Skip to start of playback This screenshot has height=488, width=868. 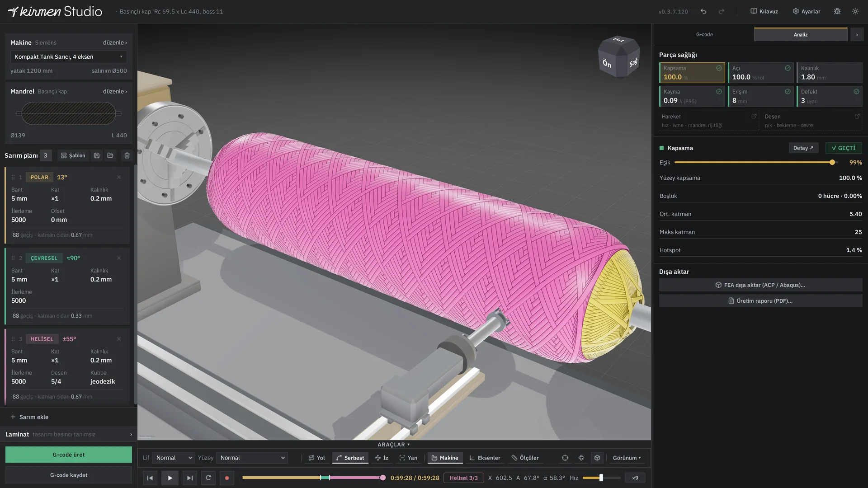click(150, 478)
